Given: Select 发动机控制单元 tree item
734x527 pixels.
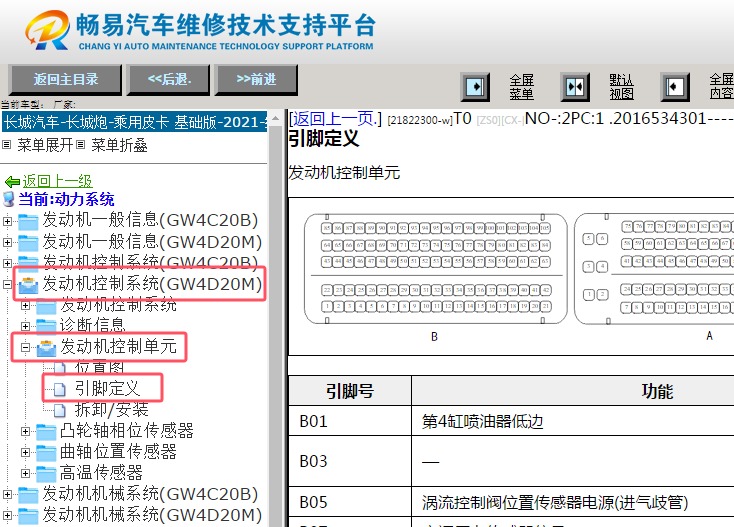Looking at the screenshot, I should [118, 346].
